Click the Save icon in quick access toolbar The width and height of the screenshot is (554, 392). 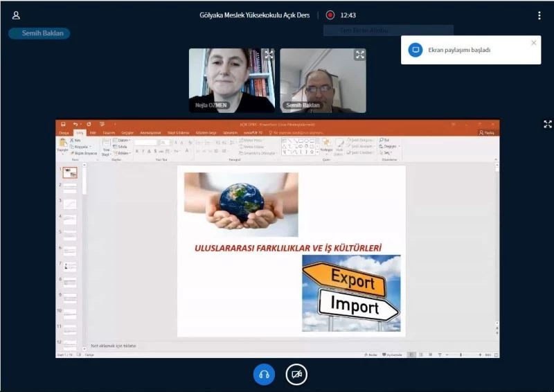coord(63,124)
